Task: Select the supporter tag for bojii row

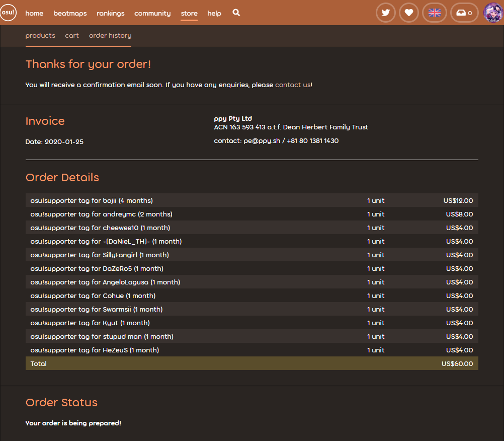Action: pyautogui.click(x=252, y=200)
